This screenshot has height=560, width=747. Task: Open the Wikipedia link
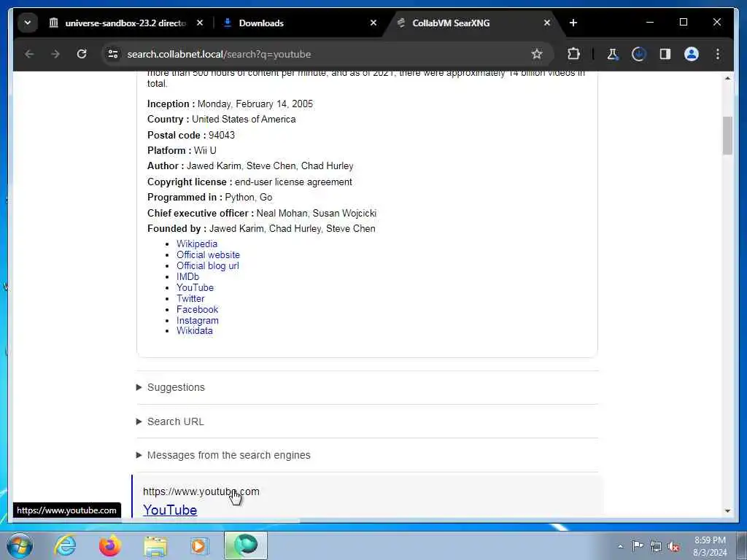197,244
